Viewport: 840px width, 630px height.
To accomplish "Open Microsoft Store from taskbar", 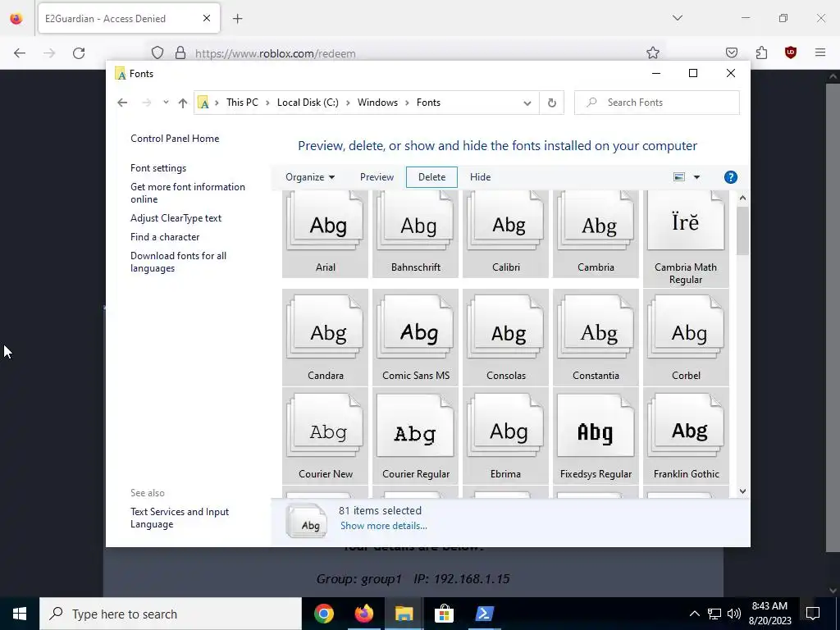I will (x=444, y=614).
